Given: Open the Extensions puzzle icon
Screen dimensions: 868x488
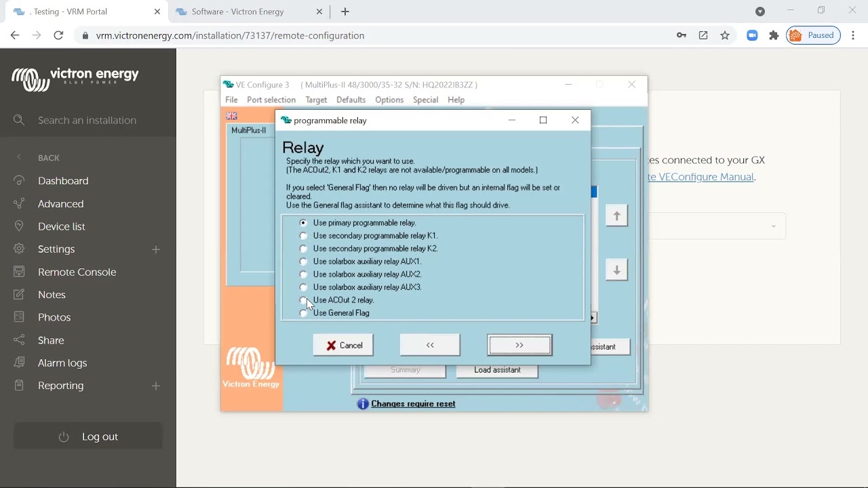Looking at the screenshot, I should tap(774, 35).
